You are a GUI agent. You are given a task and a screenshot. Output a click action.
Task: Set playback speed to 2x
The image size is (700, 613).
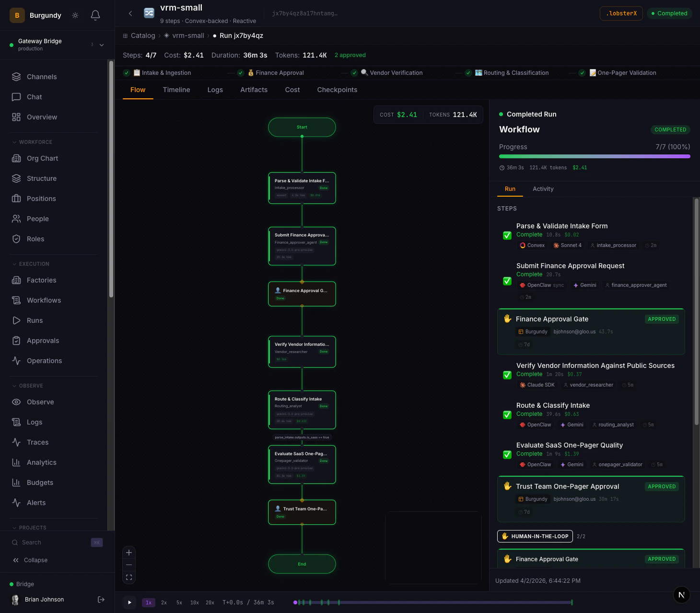click(x=164, y=602)
